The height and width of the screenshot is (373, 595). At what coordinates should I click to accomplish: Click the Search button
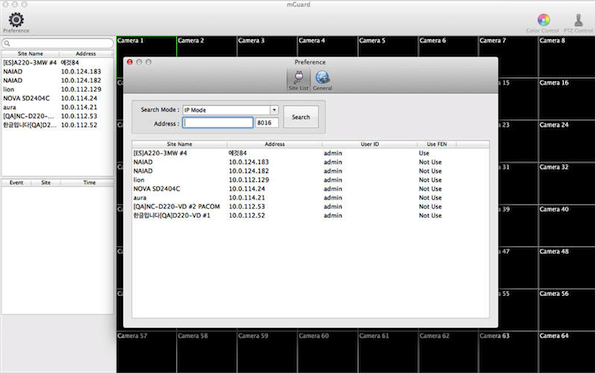pyautogui.click(x=301, y=117)
